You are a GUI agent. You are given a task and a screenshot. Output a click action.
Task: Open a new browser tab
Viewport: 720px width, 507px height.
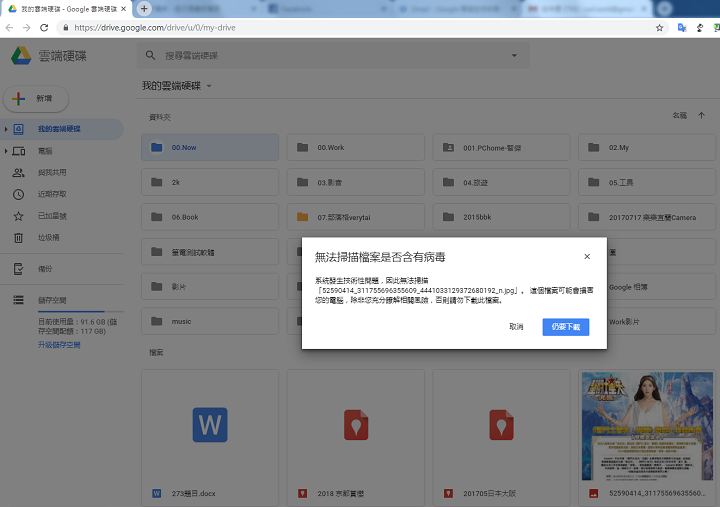(144, 8)
